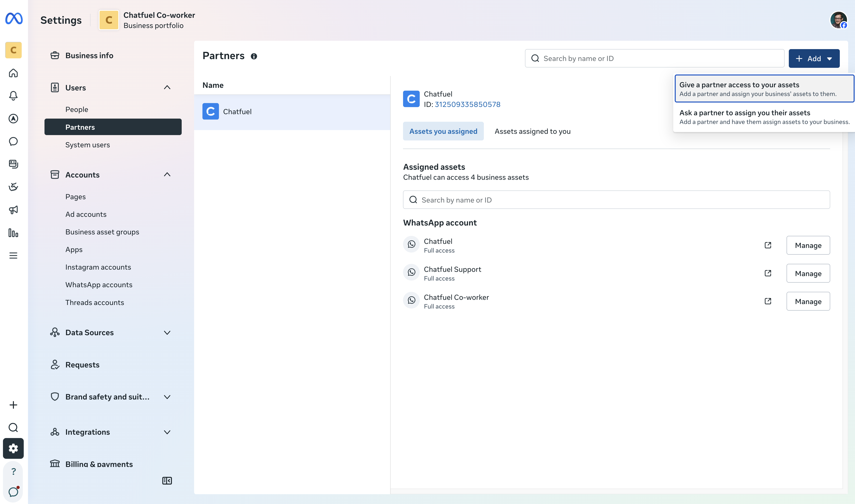Focus the assigned assets search field

click(x=616, y=200)
